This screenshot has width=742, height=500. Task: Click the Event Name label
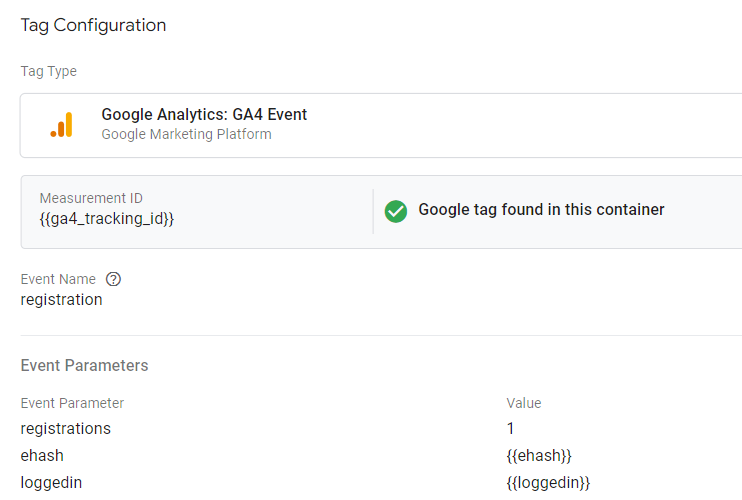(58, 280)
